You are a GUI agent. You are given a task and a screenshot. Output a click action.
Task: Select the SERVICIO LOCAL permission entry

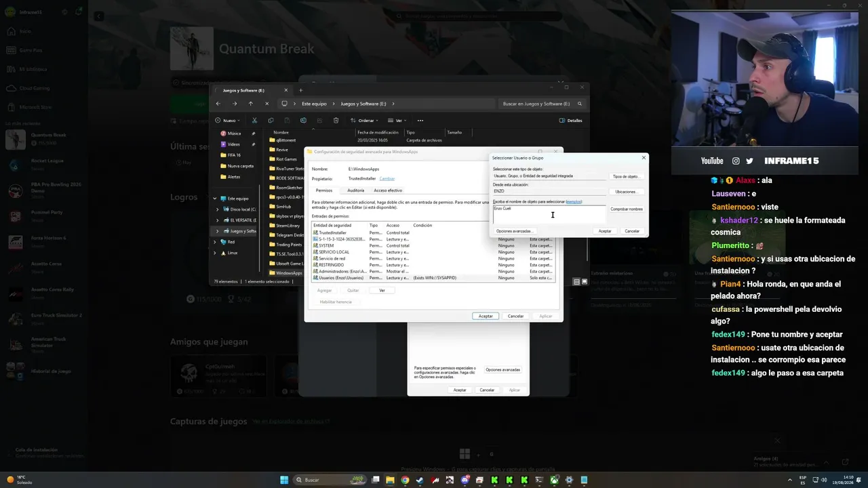[x=433, y=252]
